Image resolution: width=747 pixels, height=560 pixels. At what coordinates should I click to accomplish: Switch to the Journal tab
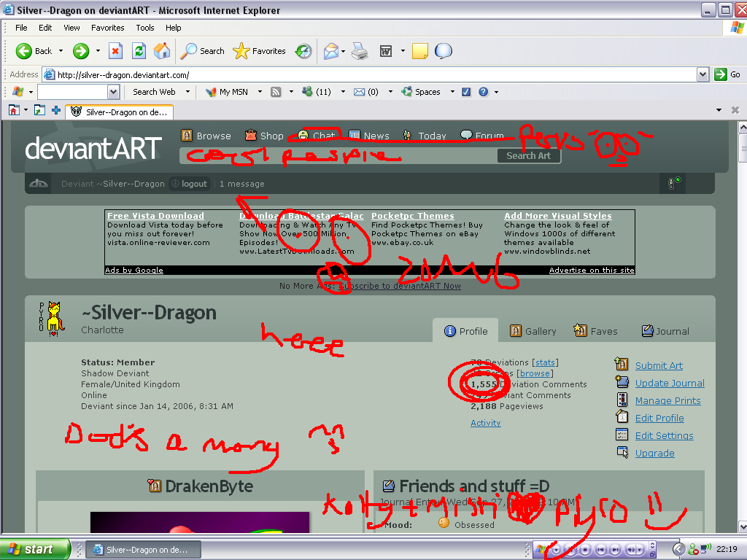[665, 331]
